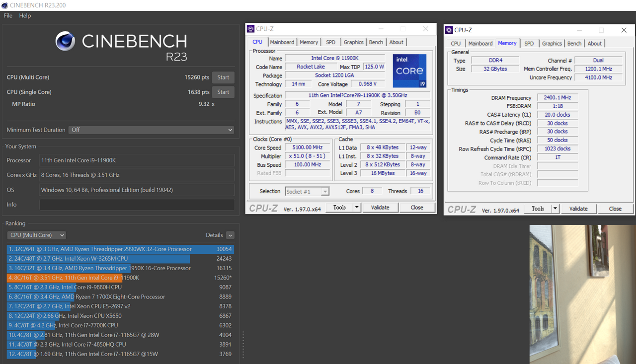Screen dimensions: 636x364
Task: Switch to About tab in left CPU-Z
Action: click(397, 42)
